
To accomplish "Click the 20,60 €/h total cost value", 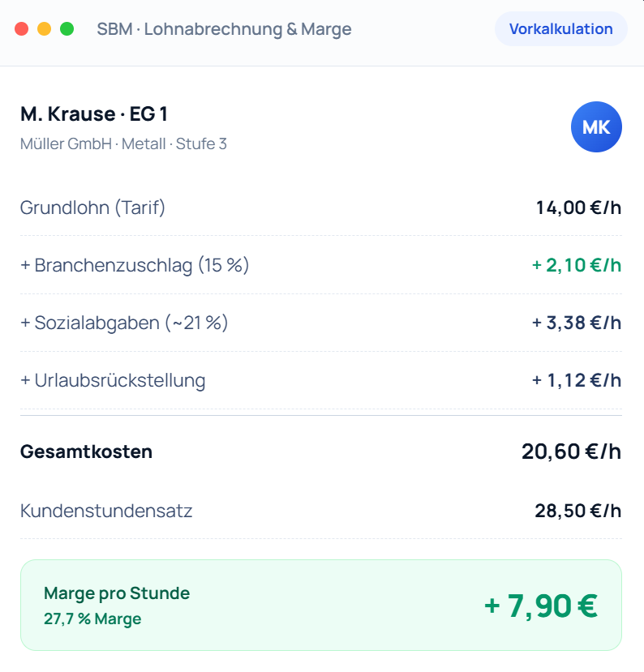I will (x=571, y=452).
